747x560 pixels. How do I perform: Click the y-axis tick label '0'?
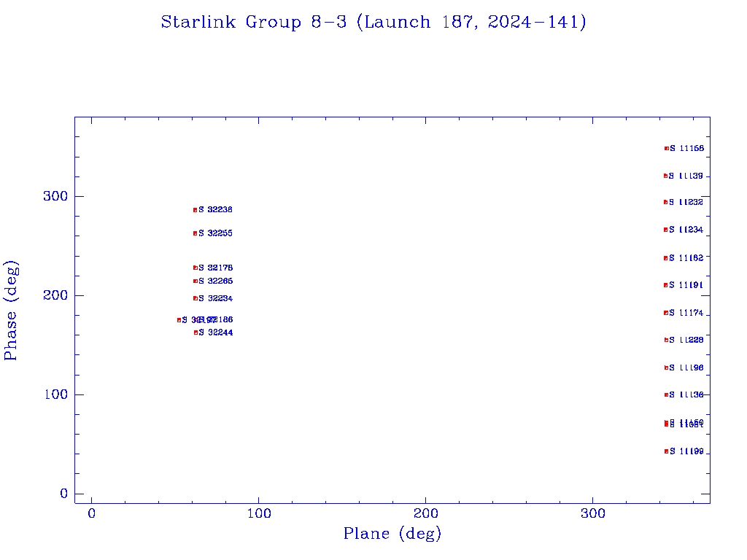tap(64, 494)
